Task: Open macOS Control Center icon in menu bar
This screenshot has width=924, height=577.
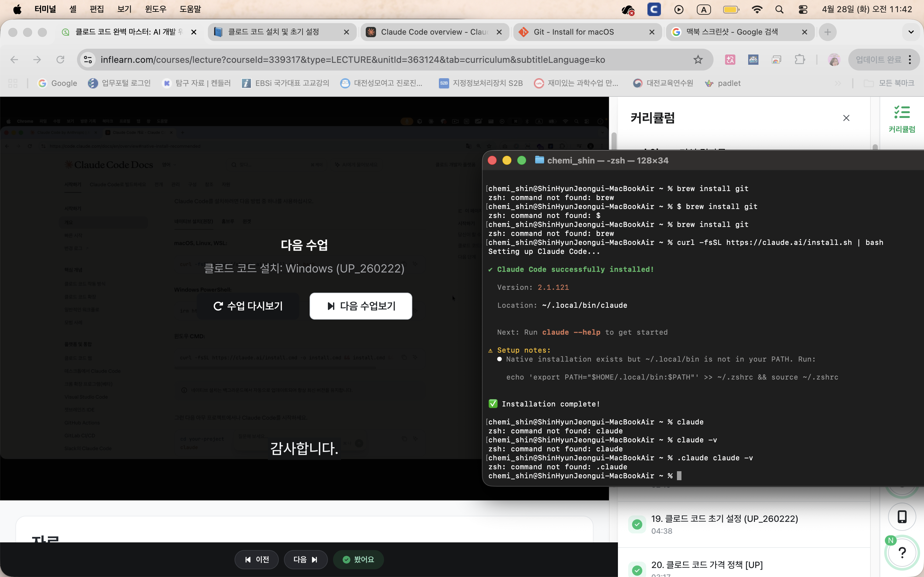Action: point(803,10)
